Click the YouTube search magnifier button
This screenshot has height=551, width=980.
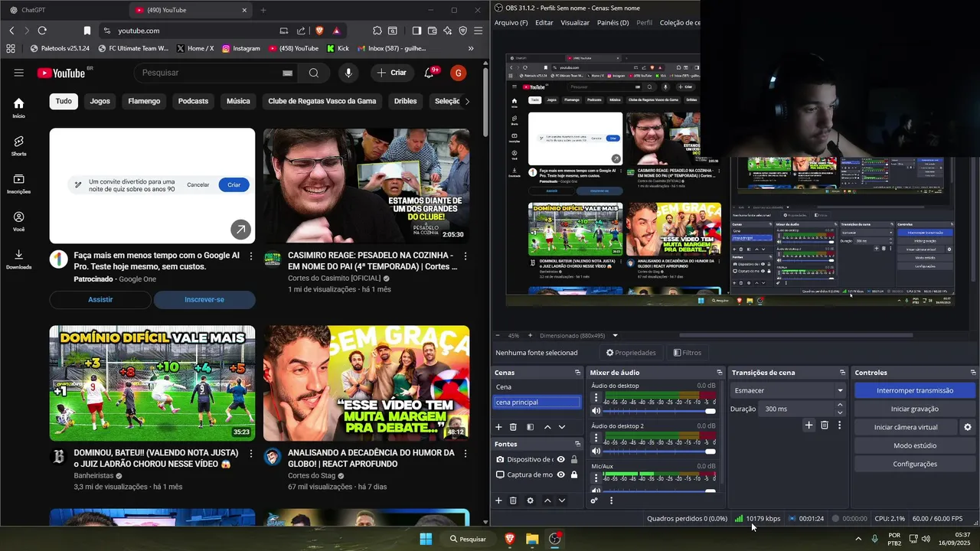tap(314, 73)
